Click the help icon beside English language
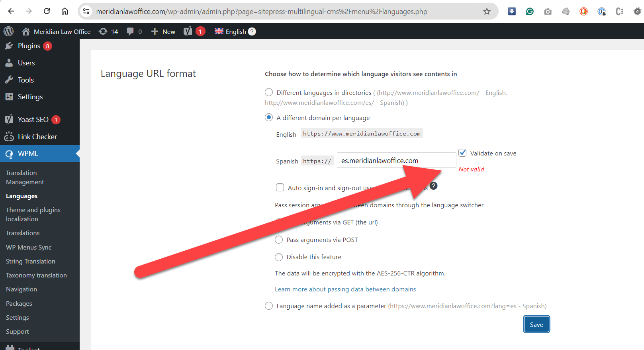This screenshot has width=644, height=350. click(x=252, y=31)
